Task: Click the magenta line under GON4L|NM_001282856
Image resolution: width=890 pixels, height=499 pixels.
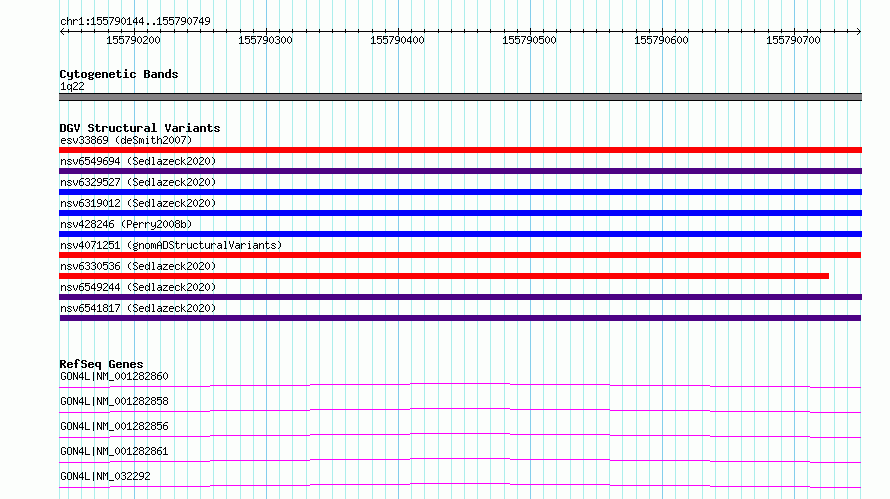Action: pos(460,435)
